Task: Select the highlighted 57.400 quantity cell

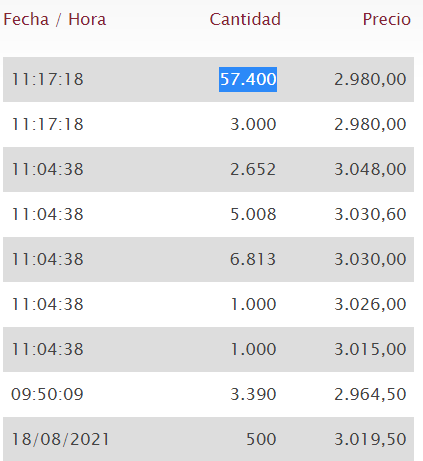Action: [x=248, y=79]
